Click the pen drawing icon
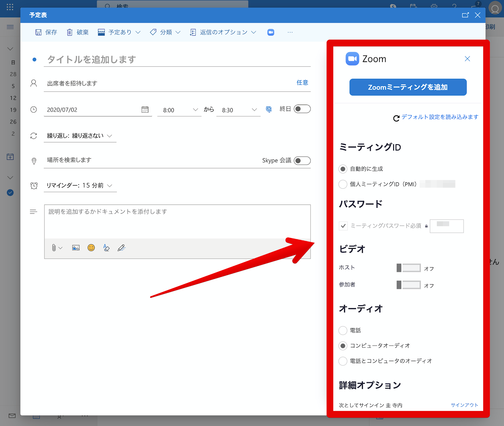 coord(122,248)
